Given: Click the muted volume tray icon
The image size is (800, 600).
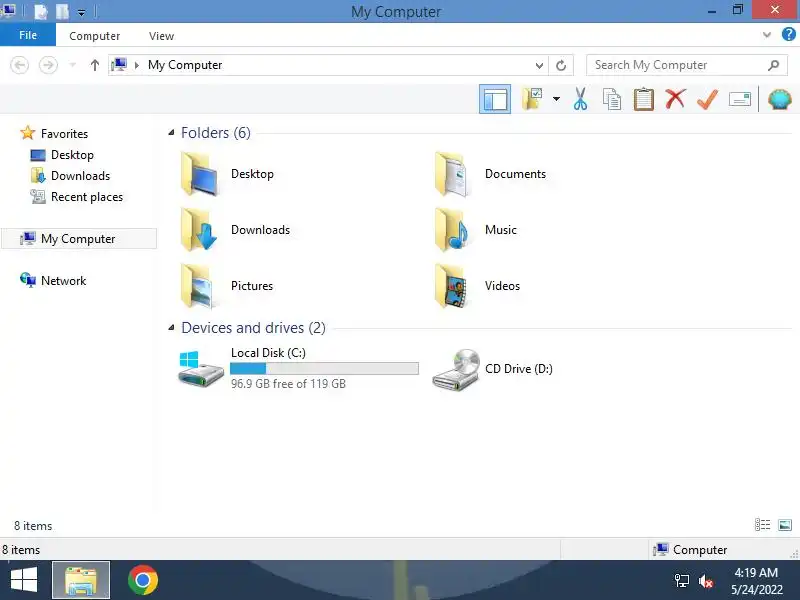Looking at the screenshot, I should click(x=706, y=581).
